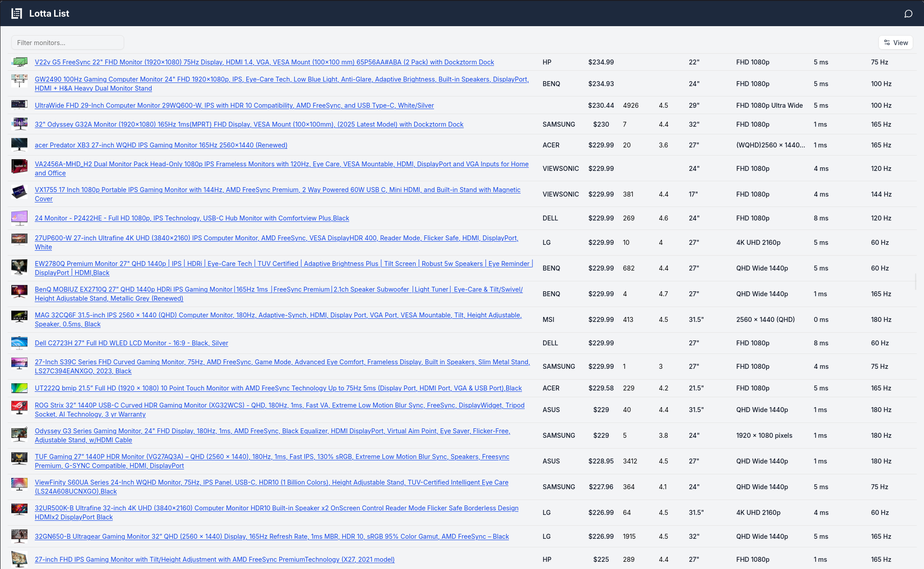
Task: Open the V22v G5 FreeSync 22" monitor link
Action: pyautogui.click(x=264, y=62)
